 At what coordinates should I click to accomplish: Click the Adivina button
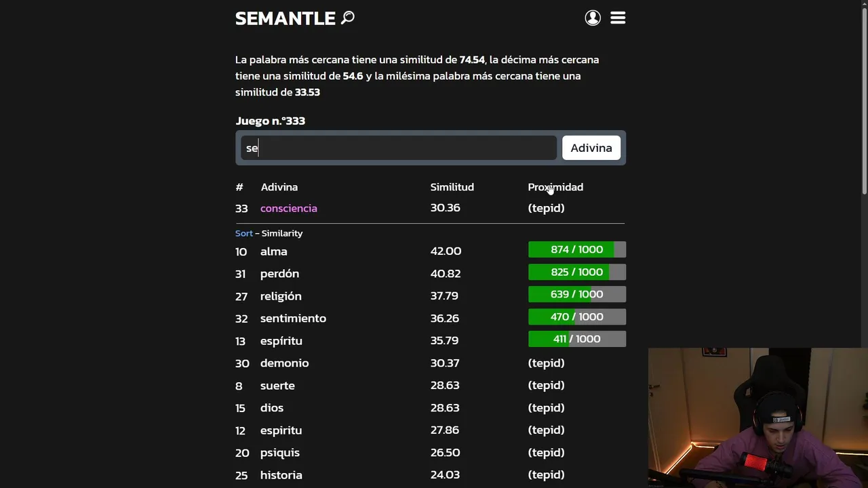tap(591, 148)
